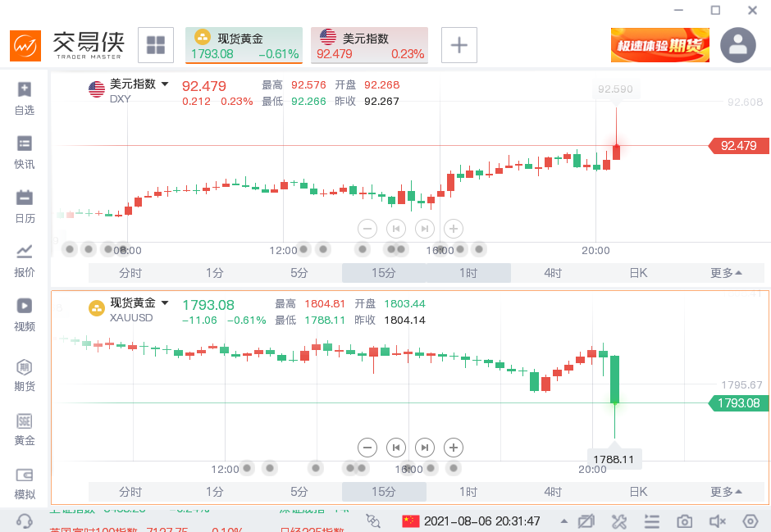Select 5分 timeframe in XAUUSD chart
The image size is (771, 532).
[299, 492]
